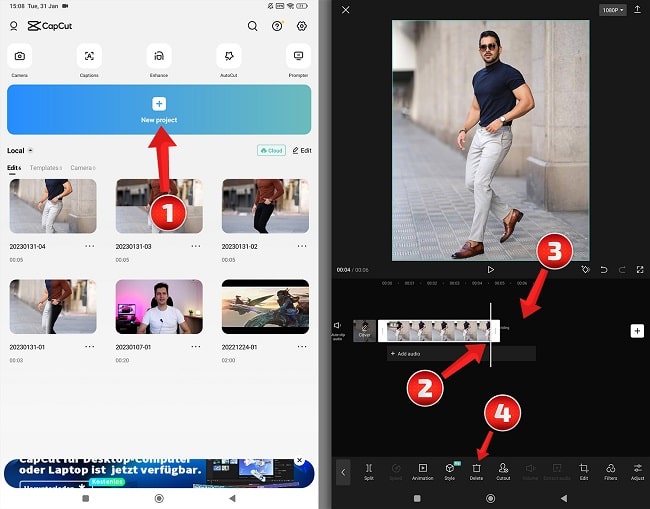Select the Cover thumbnail in timeline

click(x=364, y=331)
